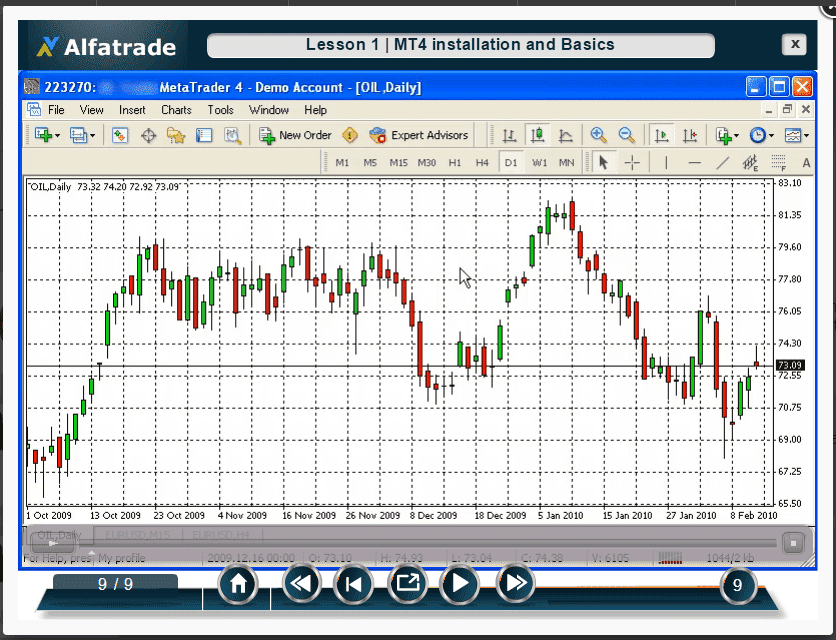Screen dimensions: 836x640
Task: Draw a trendline with the diagonal line tool
Action: tap(723, 162)
